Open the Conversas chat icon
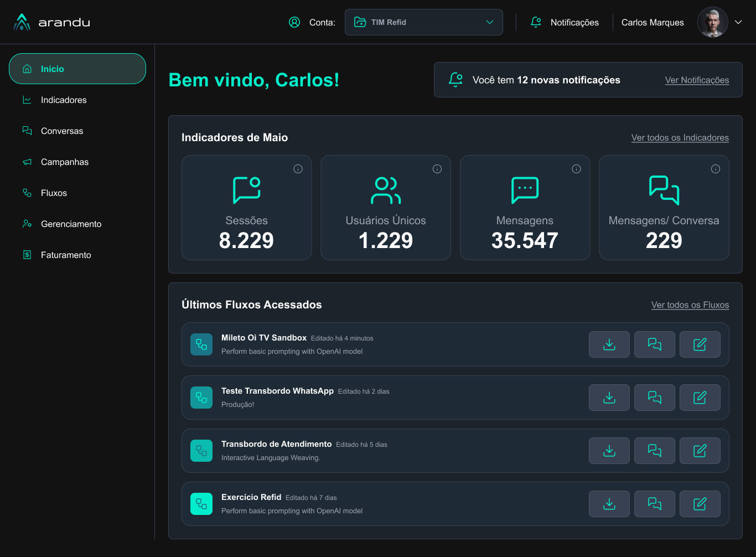756x557 pixels. coord(27,131)
